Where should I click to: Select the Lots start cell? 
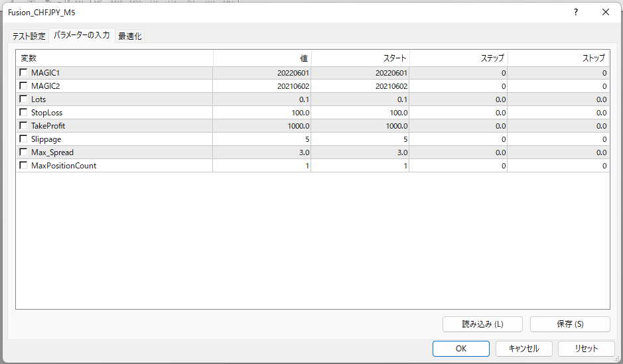tap(360, 99)
